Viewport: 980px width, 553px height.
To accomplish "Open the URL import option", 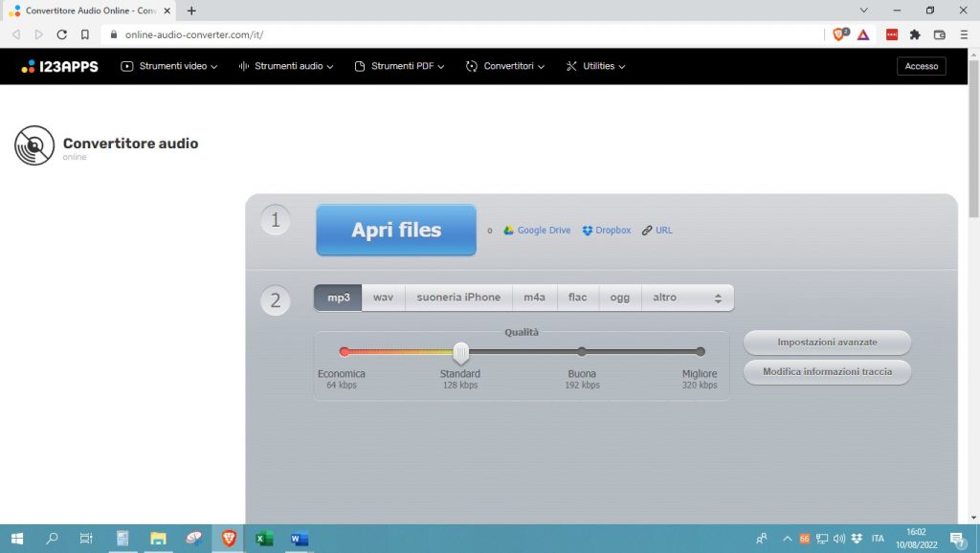I will pos(657,230).
